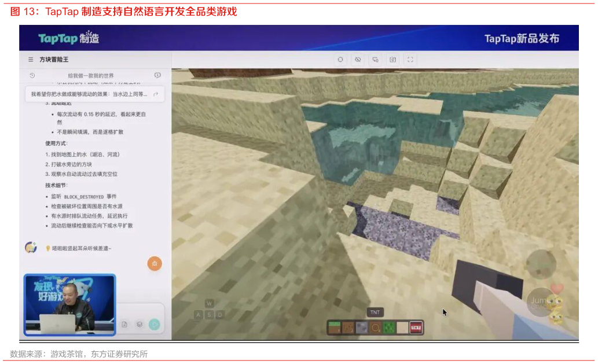Click the teal send button
This screenshot has width=598, height=364.
pos(155,325)
